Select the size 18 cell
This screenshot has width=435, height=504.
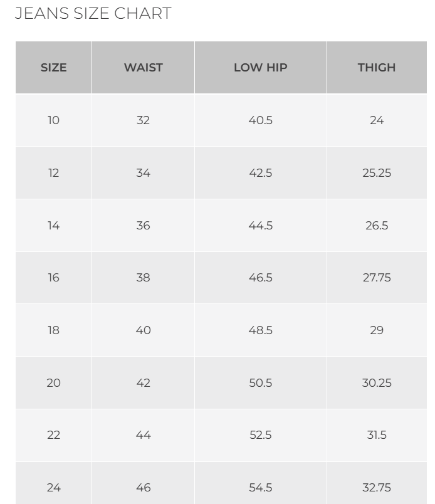[53, 330]
